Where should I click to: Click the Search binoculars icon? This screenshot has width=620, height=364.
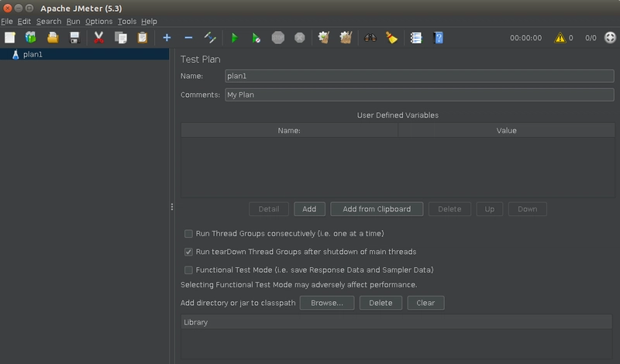tap(370, 37)
